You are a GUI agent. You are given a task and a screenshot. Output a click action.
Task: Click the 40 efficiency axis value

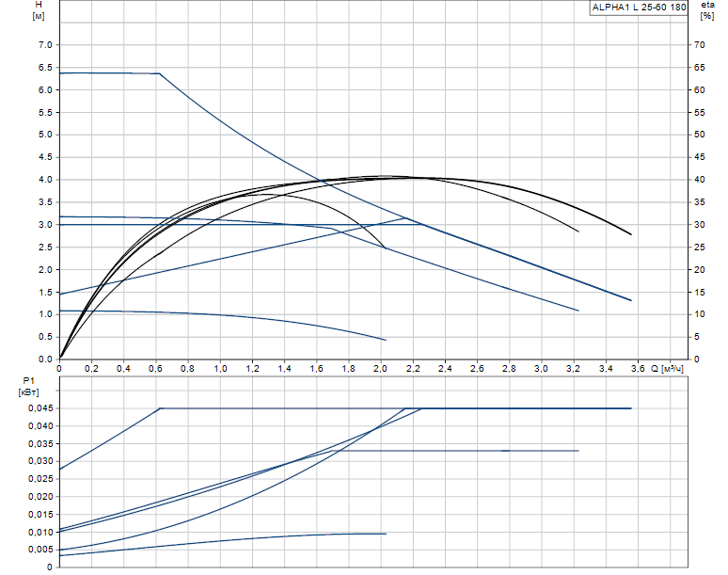tap(699, 180)
